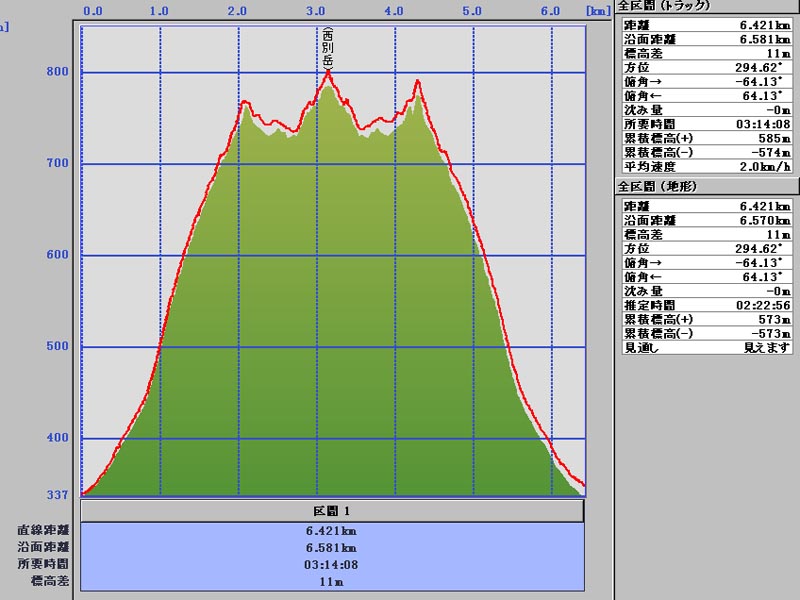Viewport: 800px width, 600px height.
Task: Click 方位 row in the track panel
Action: [705, 68]
